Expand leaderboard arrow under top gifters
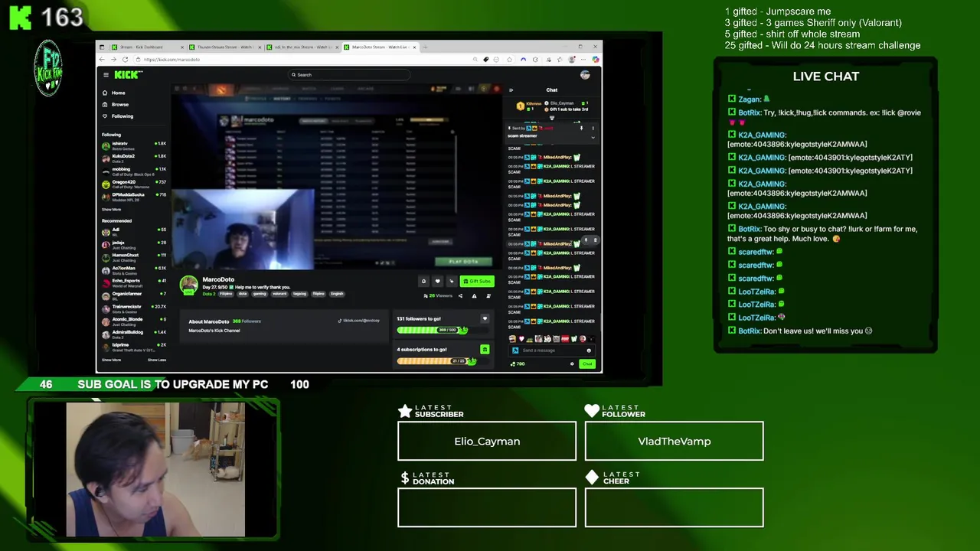Viewport: 980px width, 551px height. coord(551,119)
